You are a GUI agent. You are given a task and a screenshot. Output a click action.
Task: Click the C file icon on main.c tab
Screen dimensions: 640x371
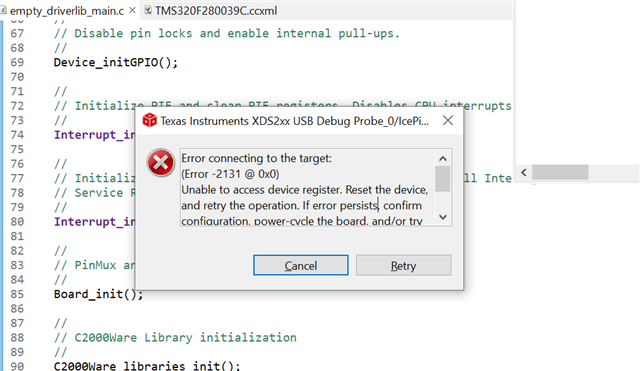[3, 11]
